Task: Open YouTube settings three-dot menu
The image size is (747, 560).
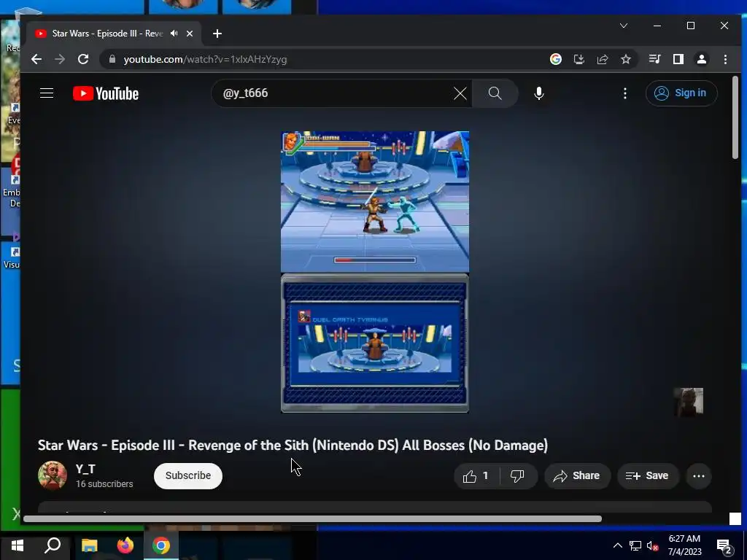Action: click(625, 93)
